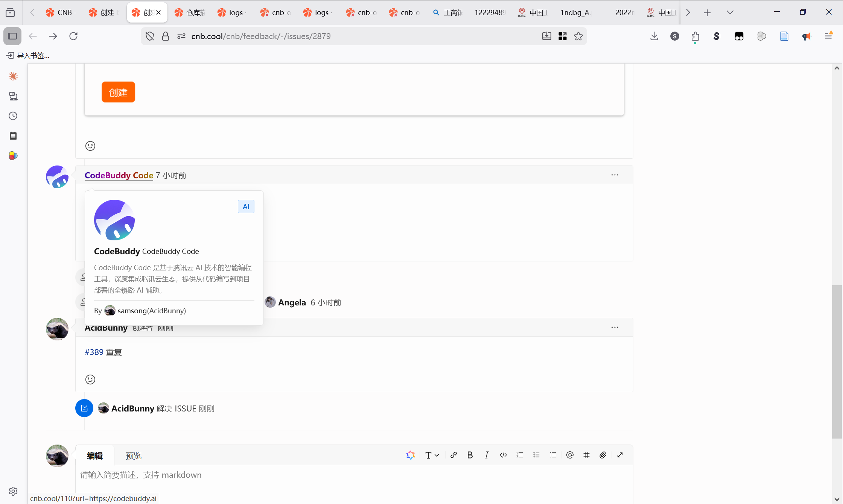Click the bold formatting icon in editor
The width and height of the screenshot is (843, 504).
[470, 455]
